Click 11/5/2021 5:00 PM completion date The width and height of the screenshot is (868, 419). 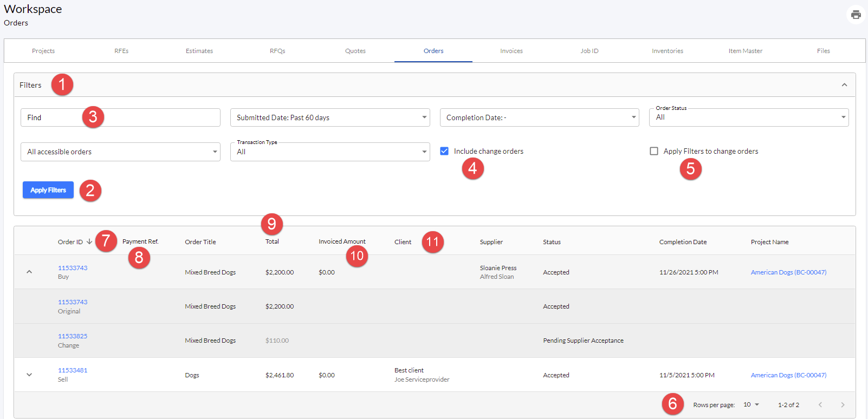click(687, 375)
